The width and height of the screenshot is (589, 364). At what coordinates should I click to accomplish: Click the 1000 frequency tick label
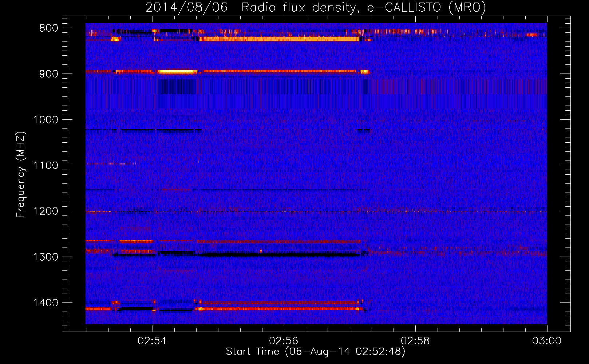[46, 120]
